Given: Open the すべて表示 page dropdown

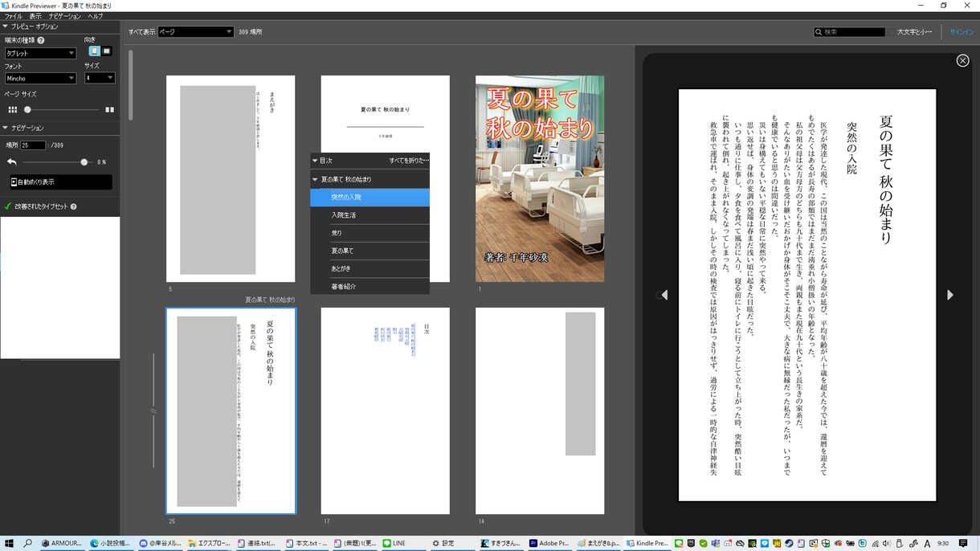Looking at the screenshot, I should (x=195, y=32).
